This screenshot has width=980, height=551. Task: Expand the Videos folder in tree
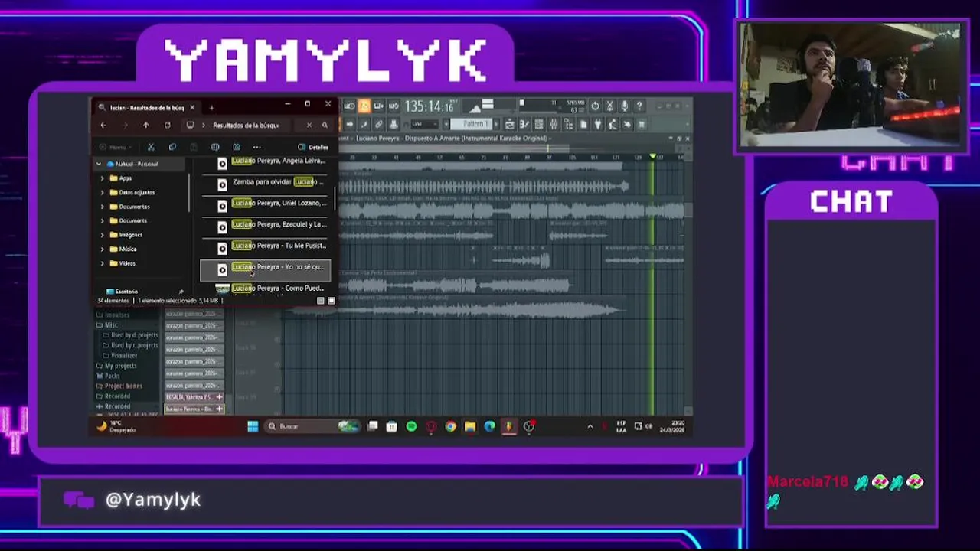click(x=103, y=263)
